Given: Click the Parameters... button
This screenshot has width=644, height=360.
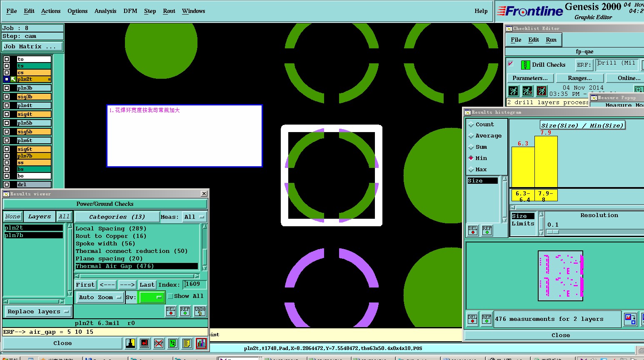Looking at the screenshot, I should [x=530, y=78].
